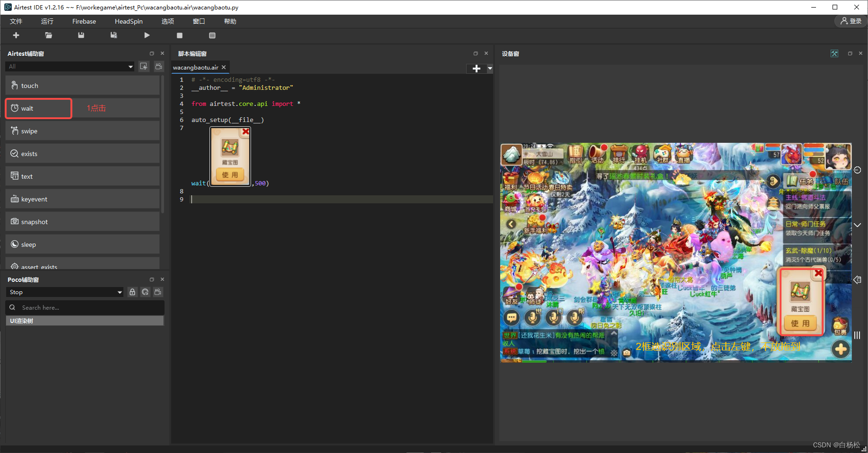Select the sleep command

click(x=82, y=244)
